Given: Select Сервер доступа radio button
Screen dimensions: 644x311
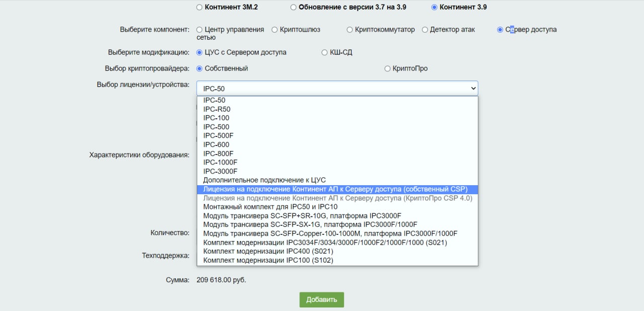Looking at the screenshot, I should coord(500,30).
